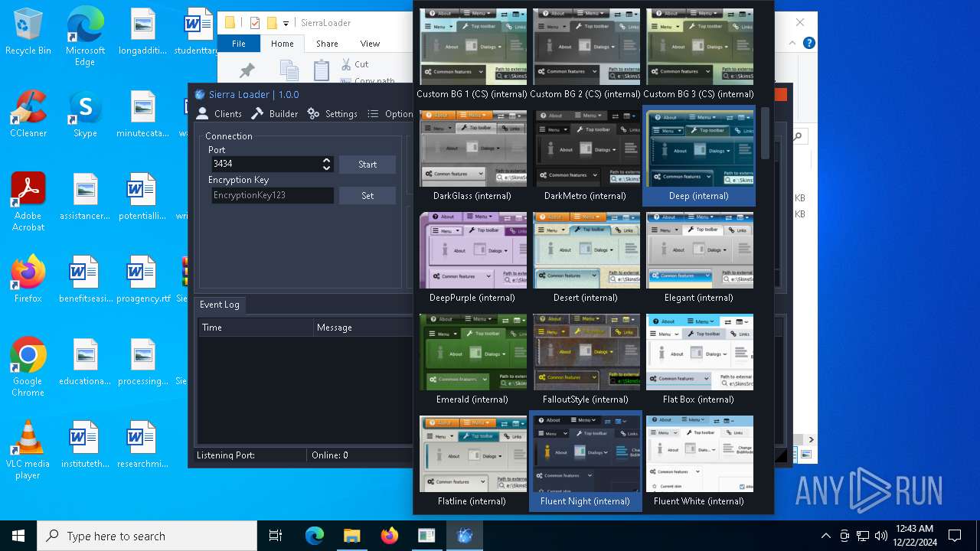Viewport: 980px width, 551px height.
Task: Select the benefitseasi Word document icon
Action: [x=85, y=279]
